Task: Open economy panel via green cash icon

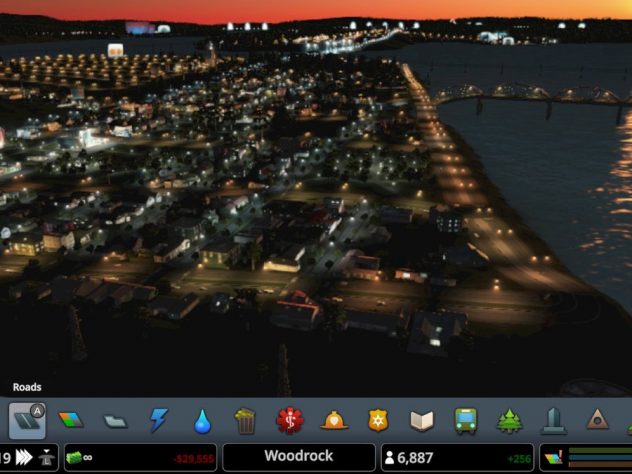Action: point(73,457)
